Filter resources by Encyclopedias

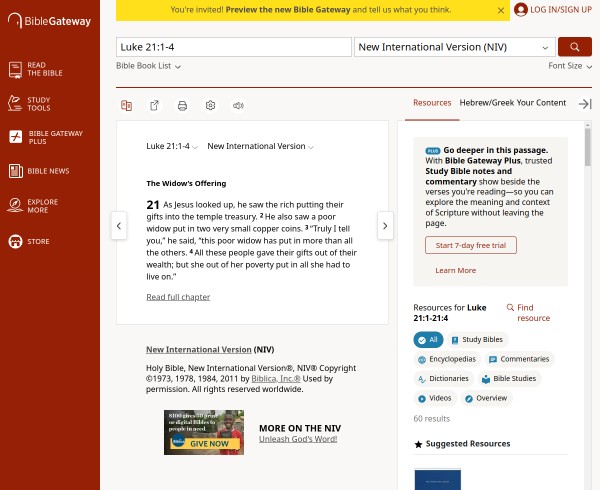[x=447, y=359]
